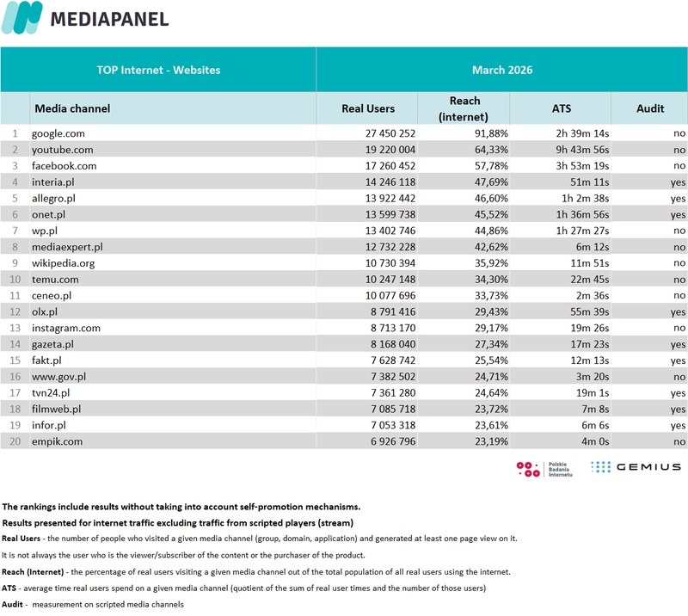Click the Reach (internet) column header
Screen dimensions: 688x616
464,108
